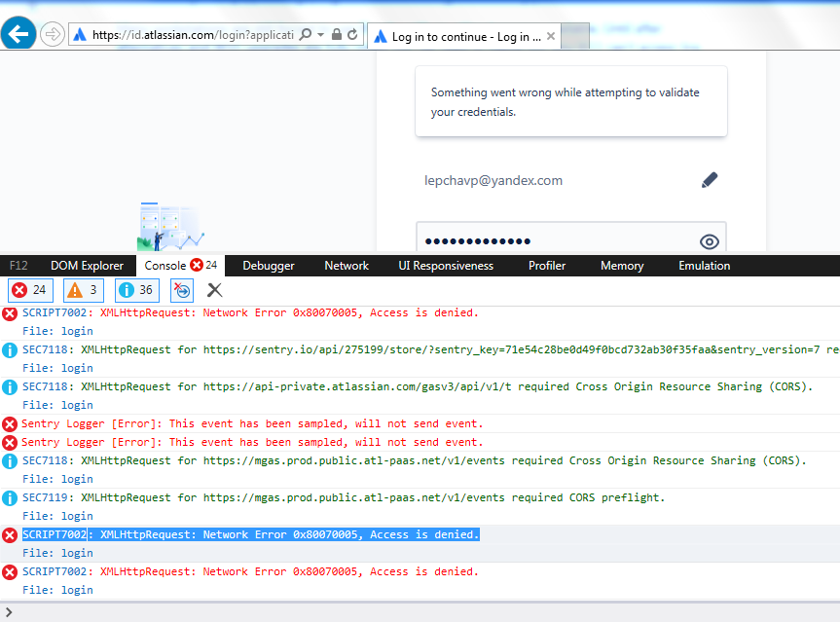Click the padlock security icon

(x=337, y=35)
